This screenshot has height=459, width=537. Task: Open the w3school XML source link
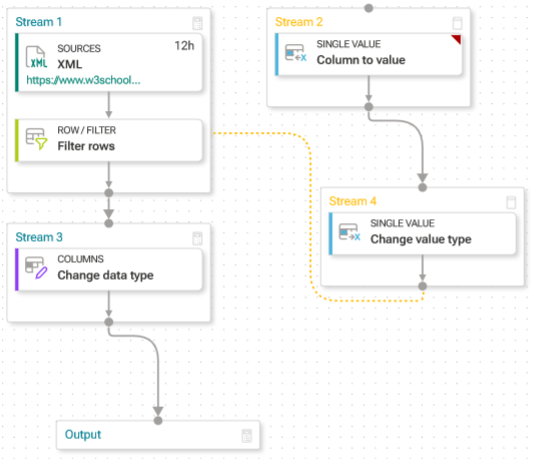pos(83,80)
